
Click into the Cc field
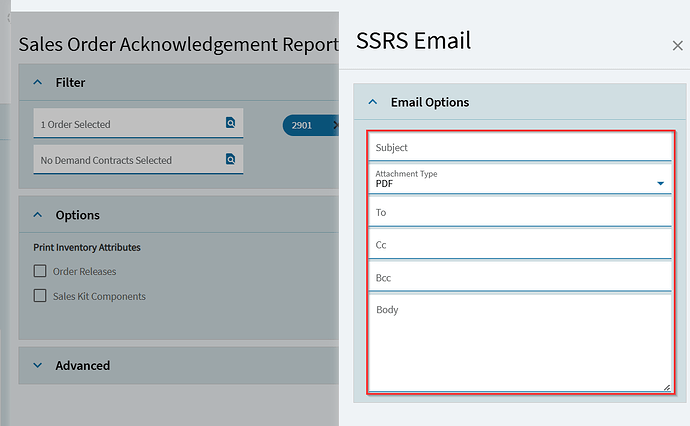tap(520, 245)
